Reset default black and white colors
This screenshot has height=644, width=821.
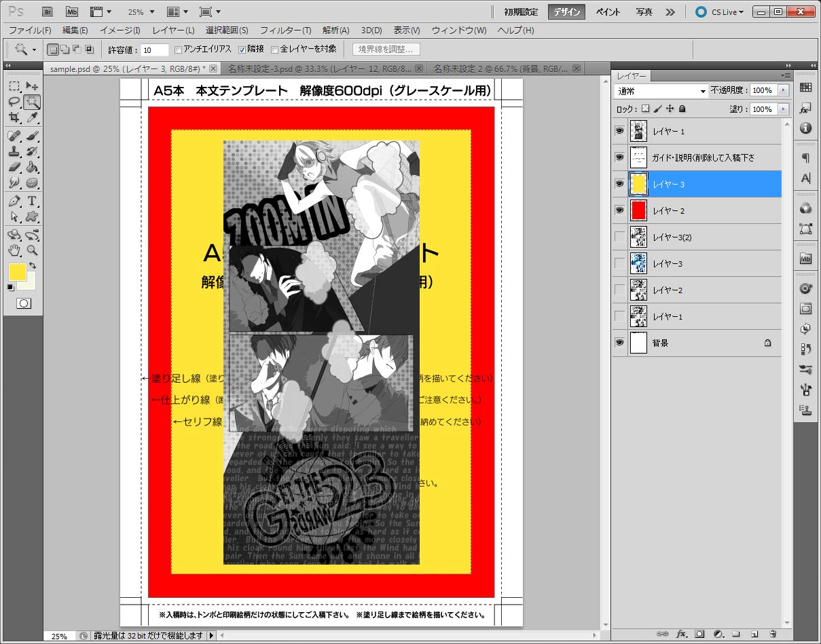click(x=10, y=287)
